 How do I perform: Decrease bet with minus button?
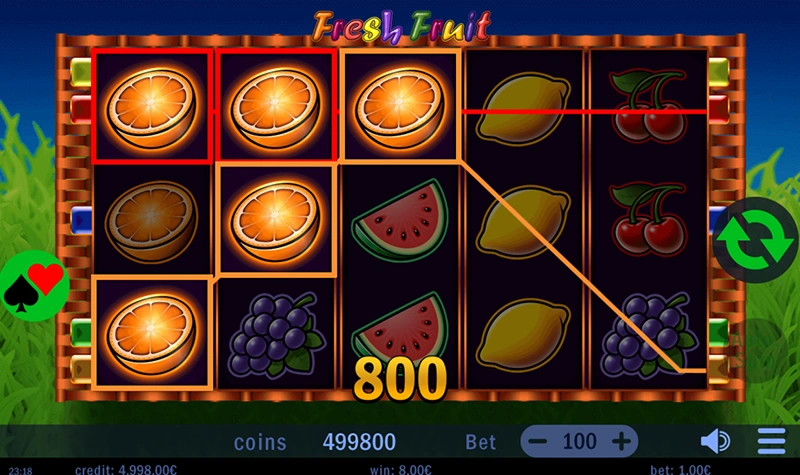[538, 441]
